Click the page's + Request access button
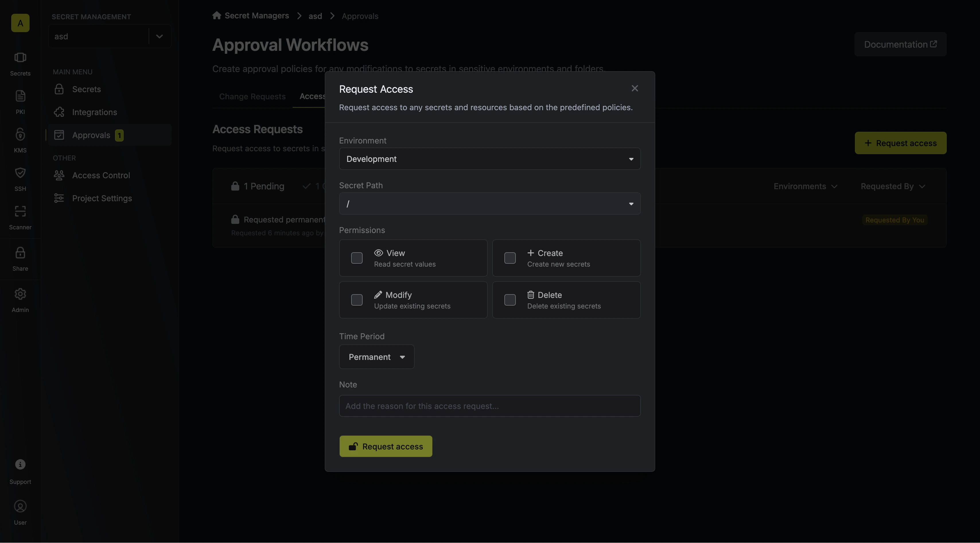The width and height of the screenshot is (980, 543). [x=901, y=143]
